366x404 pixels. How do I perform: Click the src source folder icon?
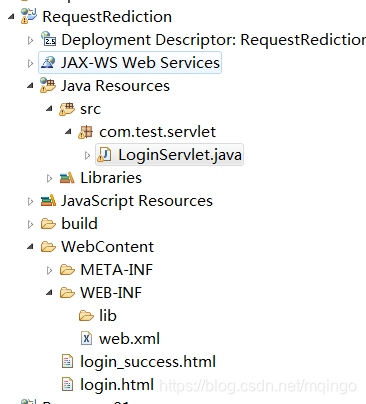tap(67, 109)
